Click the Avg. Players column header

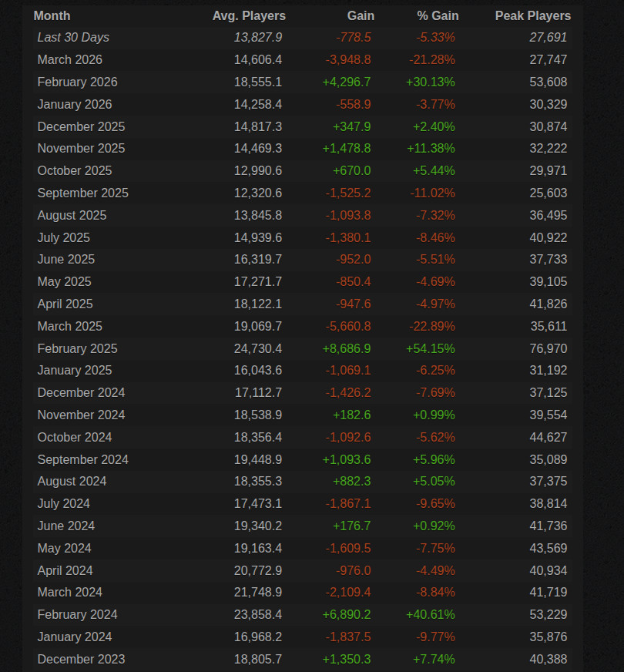(x=249, y=16)
